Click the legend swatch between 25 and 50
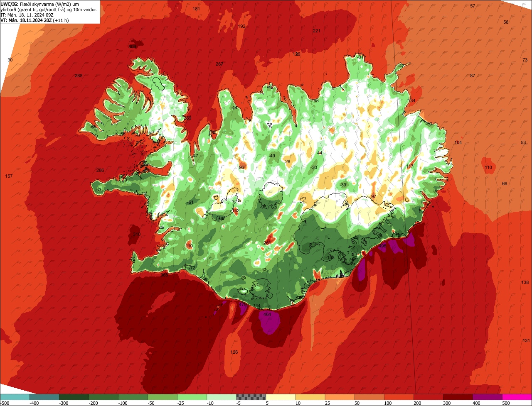Screen dimensions: 532x406 (340, 397)
